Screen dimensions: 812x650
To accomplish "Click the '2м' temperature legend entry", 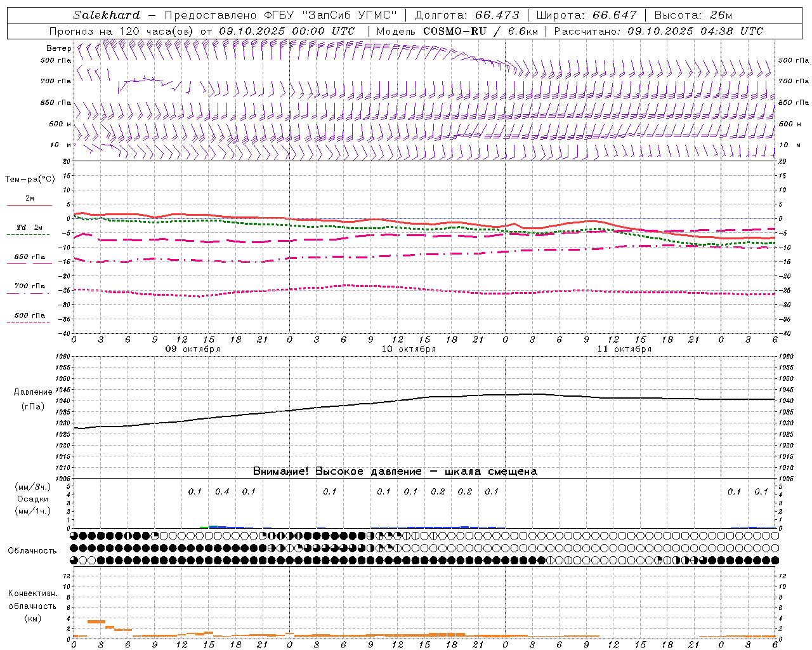I will (x=30, y=199).
